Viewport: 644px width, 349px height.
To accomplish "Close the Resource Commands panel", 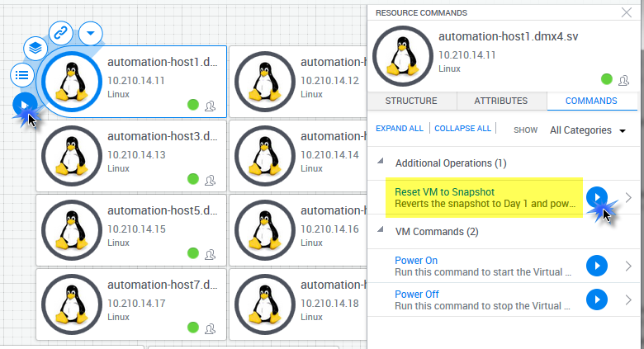I will [627, 12].
